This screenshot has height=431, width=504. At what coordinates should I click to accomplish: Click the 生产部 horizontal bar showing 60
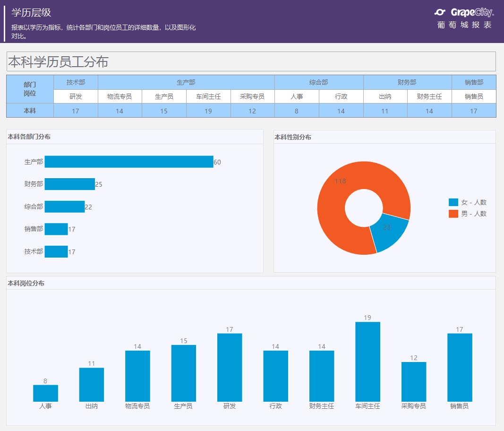[129, 162]
